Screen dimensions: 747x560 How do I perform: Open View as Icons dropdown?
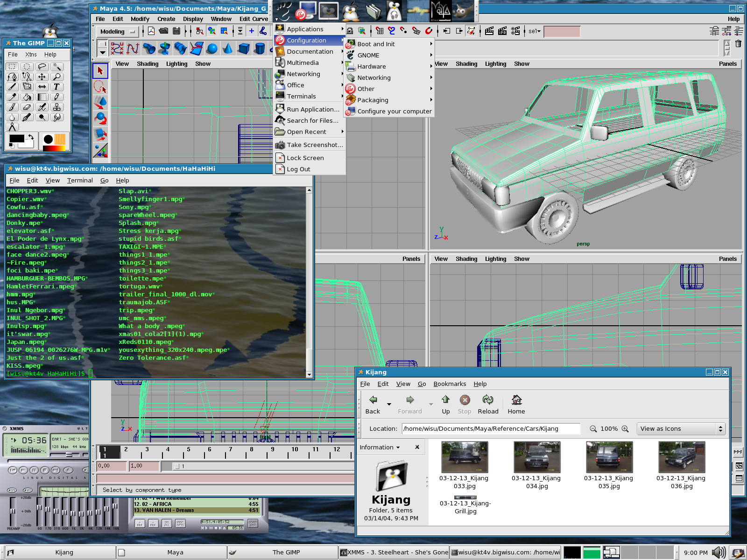pyautogui.click(x=681, y=428)
